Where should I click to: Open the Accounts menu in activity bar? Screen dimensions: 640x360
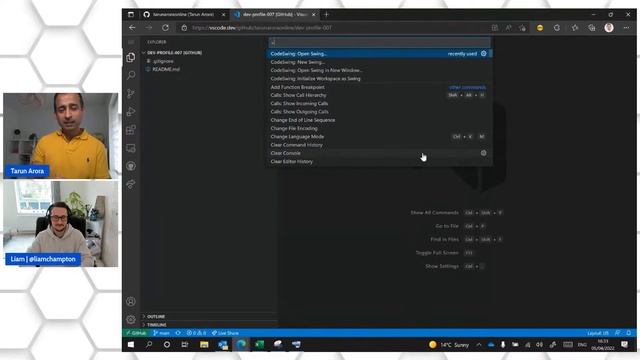[x=131, y=302]
